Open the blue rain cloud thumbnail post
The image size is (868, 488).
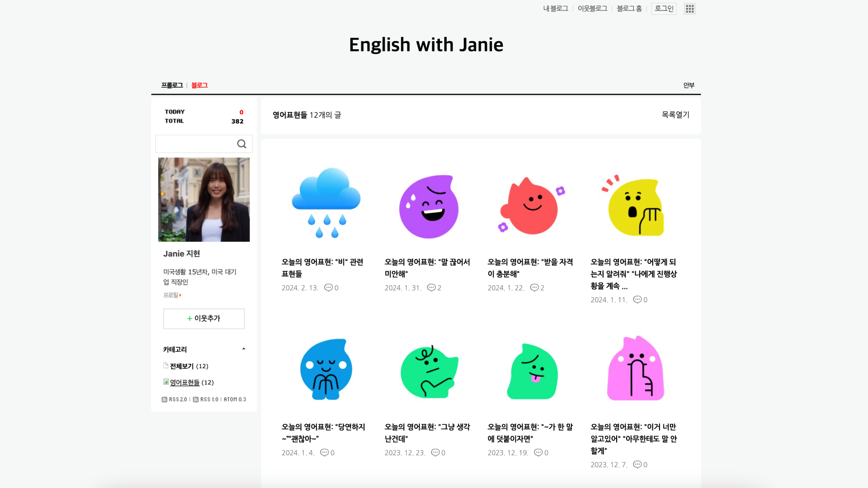(x=326, y=203)
